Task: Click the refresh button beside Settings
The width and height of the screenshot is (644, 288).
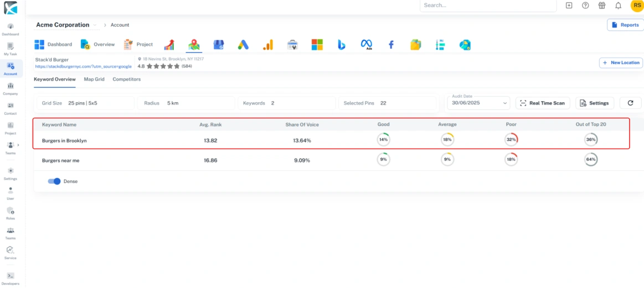Action: [631, 103]
